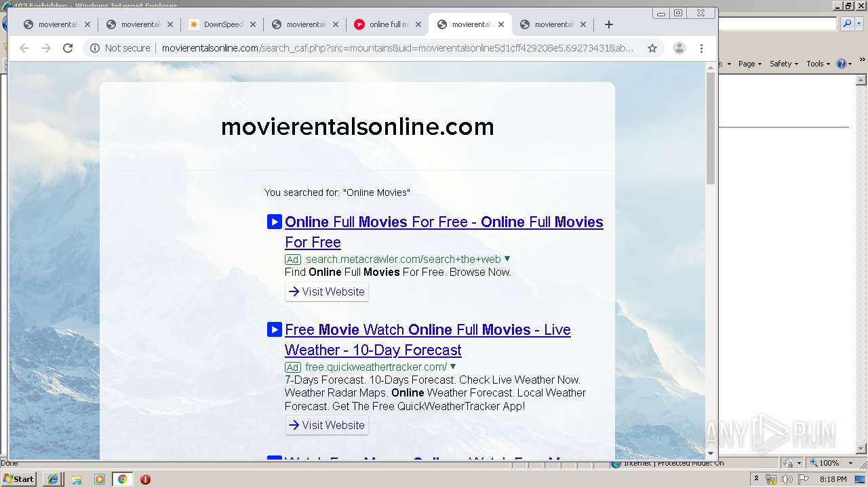Close the 'online full m' tab
This screenshot has width=868, height=488.
[x=418, y=24]
